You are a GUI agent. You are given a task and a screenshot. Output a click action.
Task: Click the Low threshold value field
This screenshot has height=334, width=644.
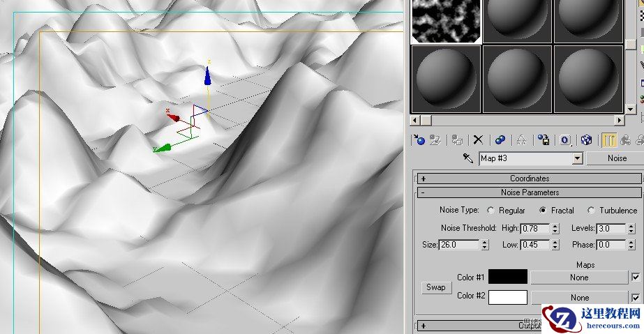[x=535, y=245]
